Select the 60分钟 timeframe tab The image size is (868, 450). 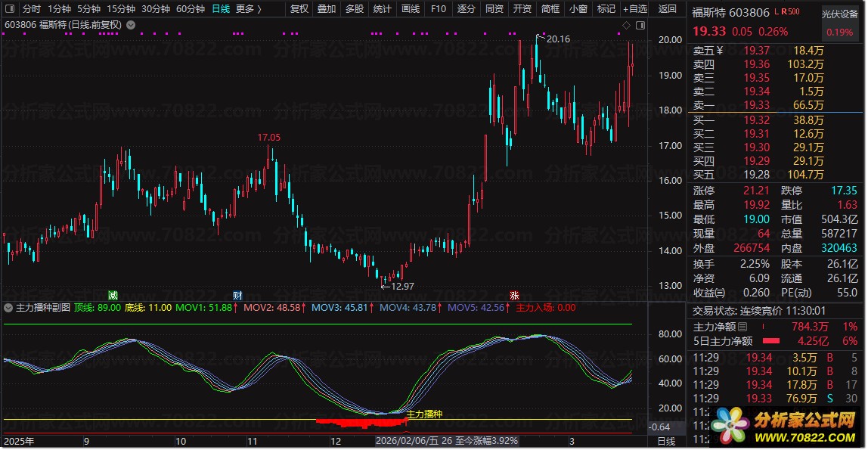(x=191, y=9)
